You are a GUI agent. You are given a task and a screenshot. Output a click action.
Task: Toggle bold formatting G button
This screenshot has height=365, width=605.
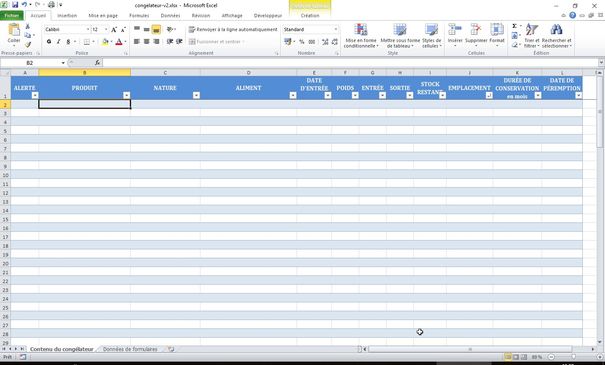(49, 42)
